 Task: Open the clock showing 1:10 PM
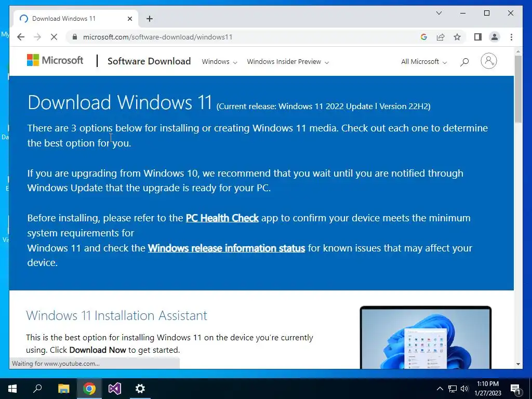point(487,389)
